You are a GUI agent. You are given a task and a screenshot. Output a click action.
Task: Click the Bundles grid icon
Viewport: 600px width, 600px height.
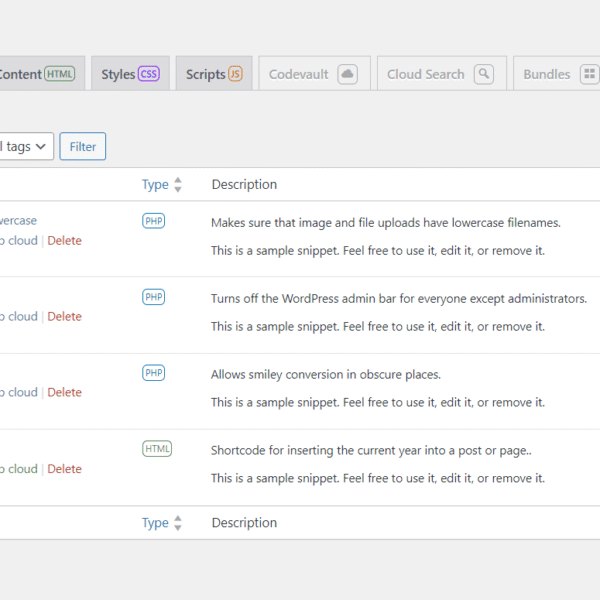tap(589, 74)
